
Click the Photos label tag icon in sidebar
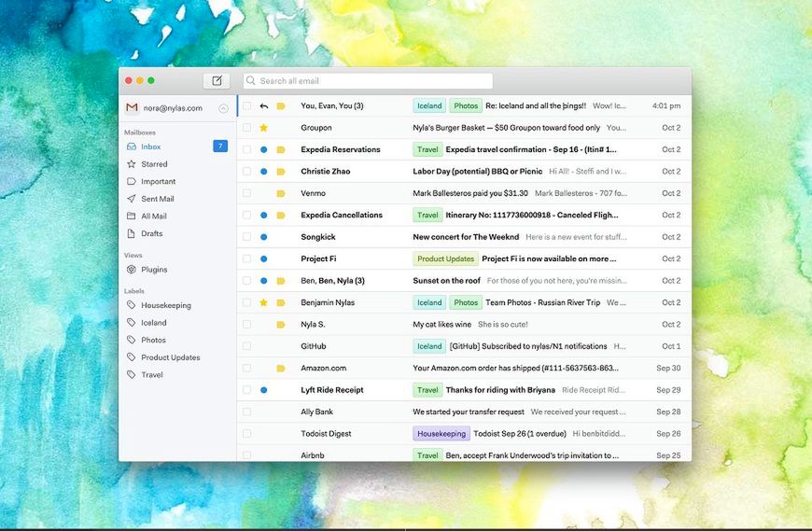132,340
